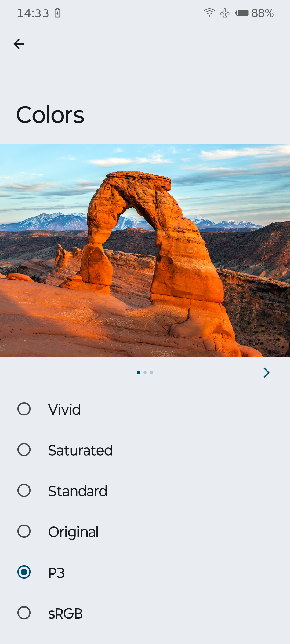Tap the 14:33 clock in status bar
The height and width of the screenshot is (644, 290).
pos(33,13)
